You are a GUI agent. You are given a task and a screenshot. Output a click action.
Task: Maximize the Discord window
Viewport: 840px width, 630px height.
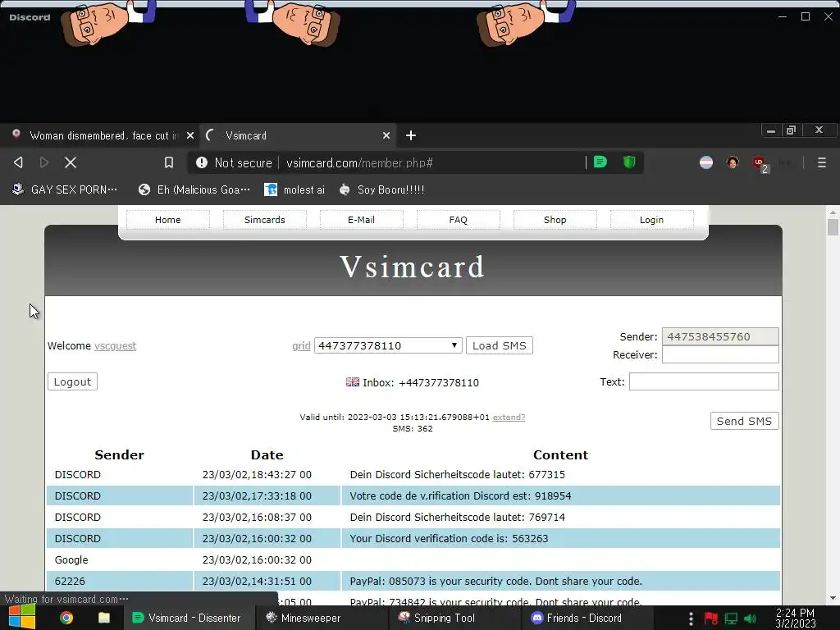pyautogui.click(x=806, y=16)
